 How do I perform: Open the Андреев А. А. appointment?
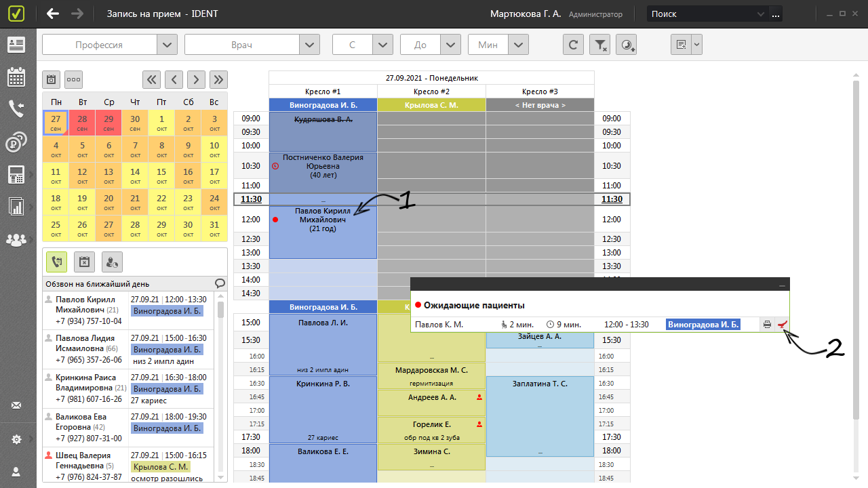click(431, 403)
